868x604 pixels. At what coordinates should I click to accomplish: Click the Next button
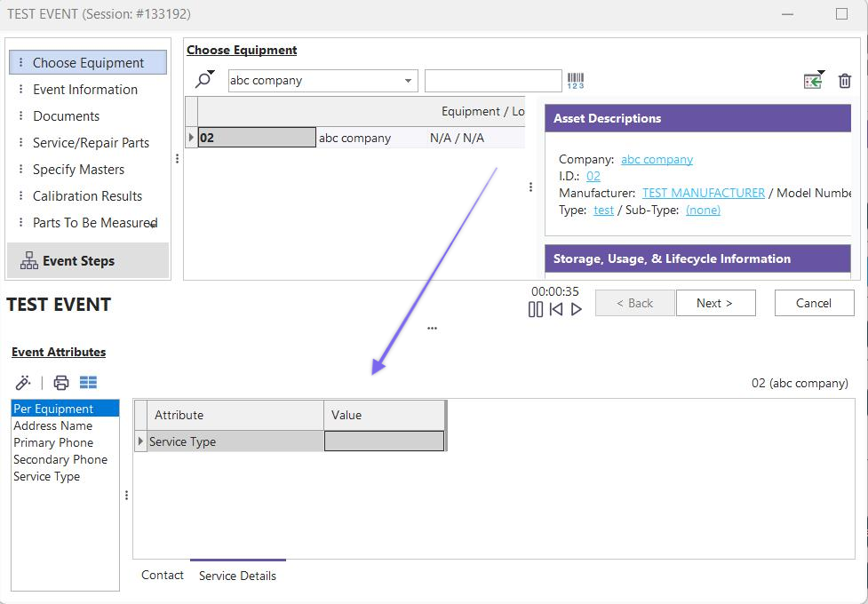pyautogui.click(x=715, y=303)
